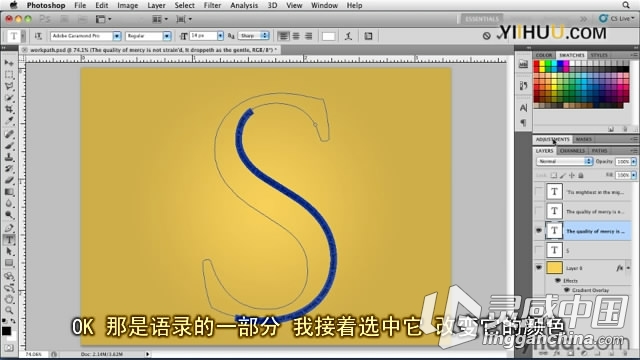Click the Essentials workspace button
The width and height of the screenshot is (640, 360).
tap(482, 19)
